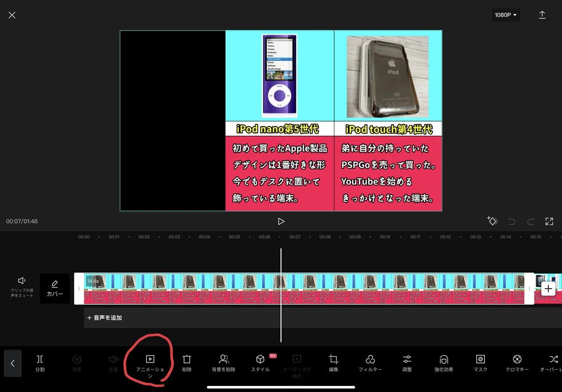
Task: Select the 分割 split tool
Action: 40,363
